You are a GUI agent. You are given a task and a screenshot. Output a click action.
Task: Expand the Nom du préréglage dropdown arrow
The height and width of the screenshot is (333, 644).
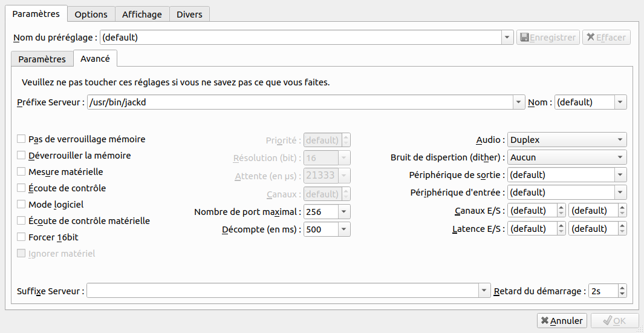tap(507, 38)
